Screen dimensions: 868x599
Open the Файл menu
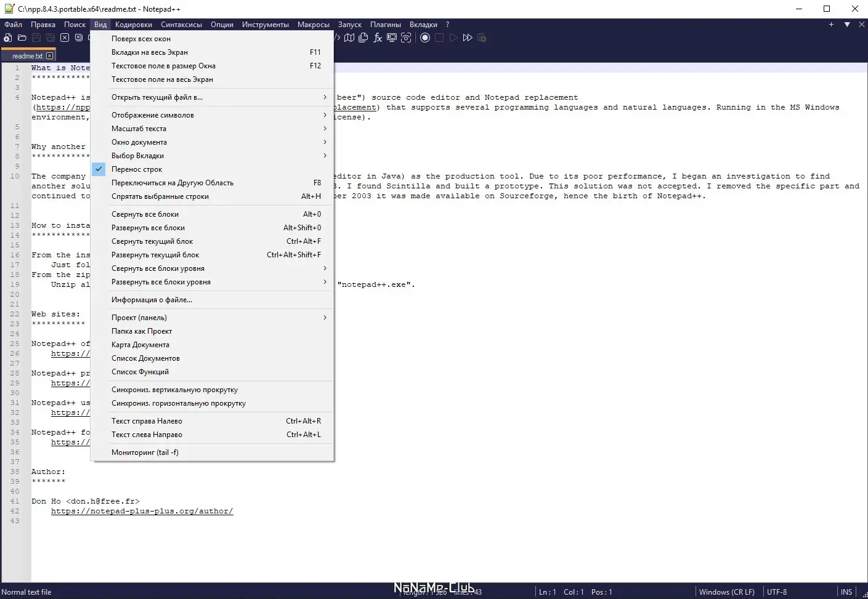pos(14,25)
